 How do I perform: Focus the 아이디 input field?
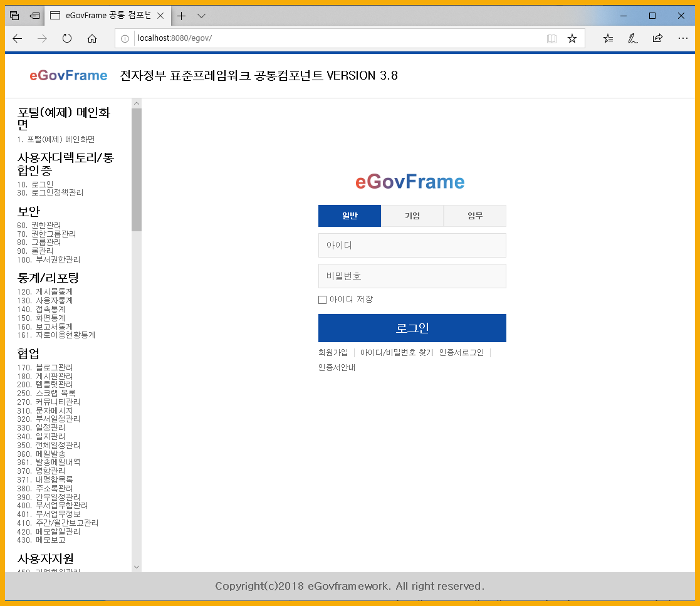[412, 245]
